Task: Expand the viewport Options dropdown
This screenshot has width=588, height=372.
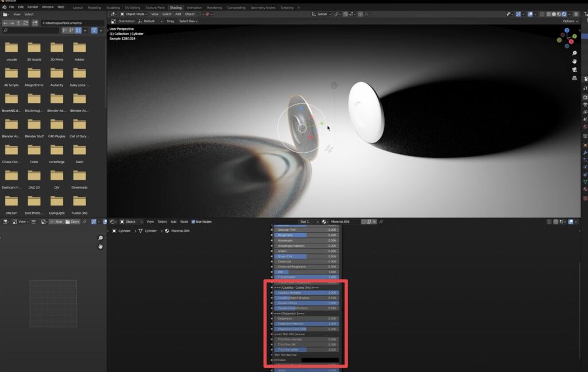Action: pos(570,21)
